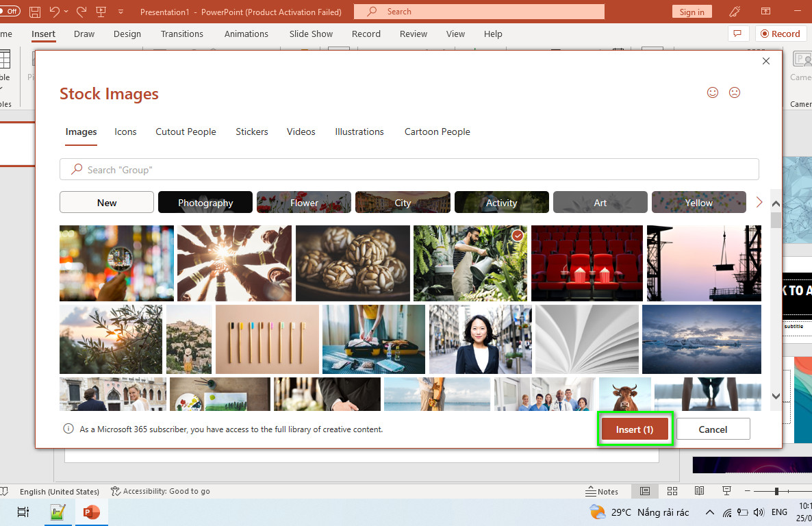812x526 pixels.
Task: Uncheck the selected gardener watering plants image
Action: [470, 263]
